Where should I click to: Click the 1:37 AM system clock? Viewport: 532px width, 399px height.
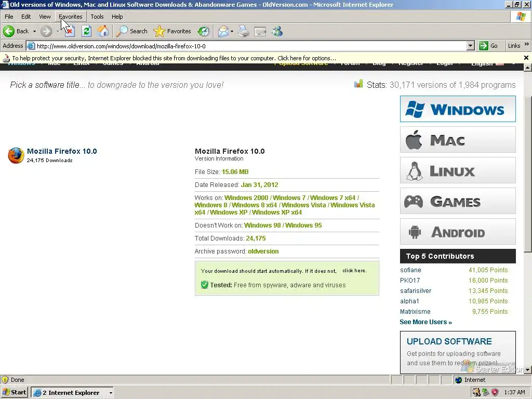(x=514, y=393)
